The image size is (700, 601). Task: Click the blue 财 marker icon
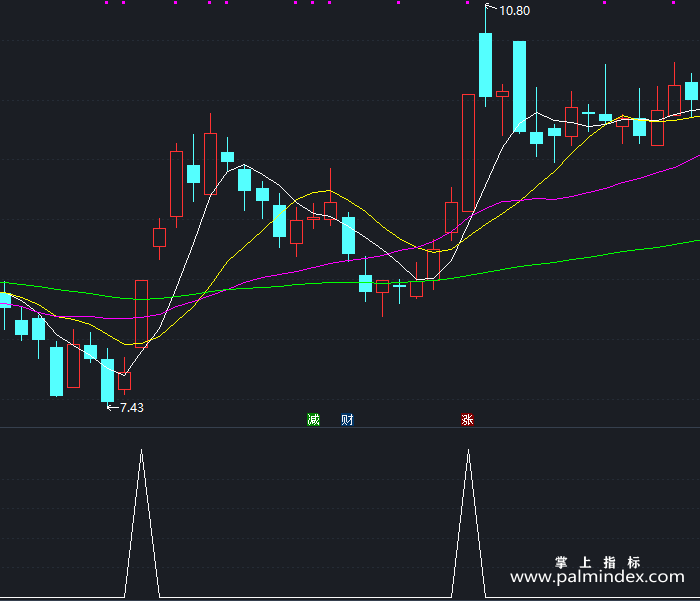(x=347, y=420)
